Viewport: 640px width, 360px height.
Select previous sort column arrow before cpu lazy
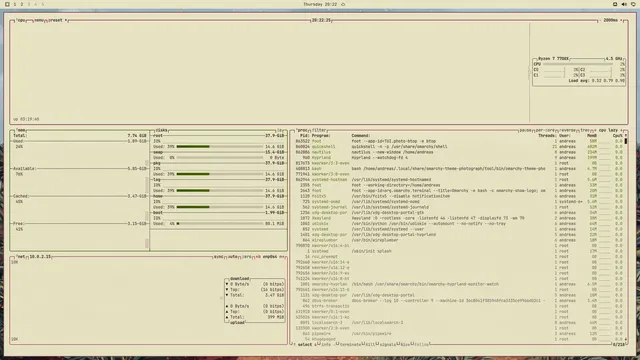(595, 130)
